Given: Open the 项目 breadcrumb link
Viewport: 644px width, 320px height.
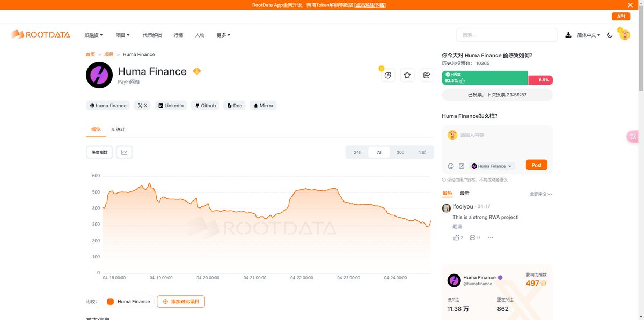Looking at the screenshot, I should 109,54.
